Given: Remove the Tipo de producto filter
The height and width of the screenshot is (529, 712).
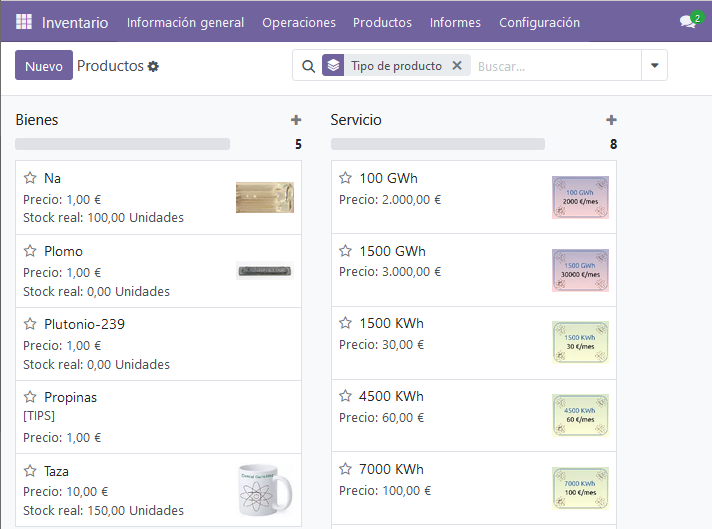Looking at the screenshot, I should [x=457, y=65].
